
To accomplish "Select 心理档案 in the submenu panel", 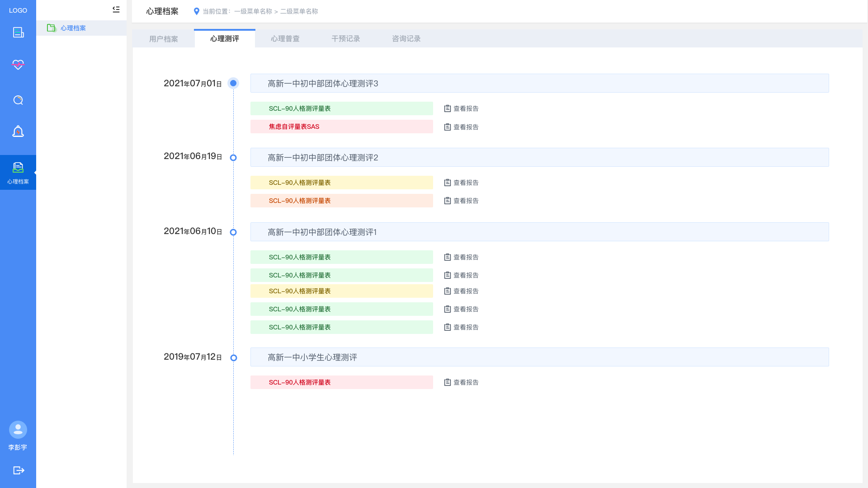I will tap(73, 28).
